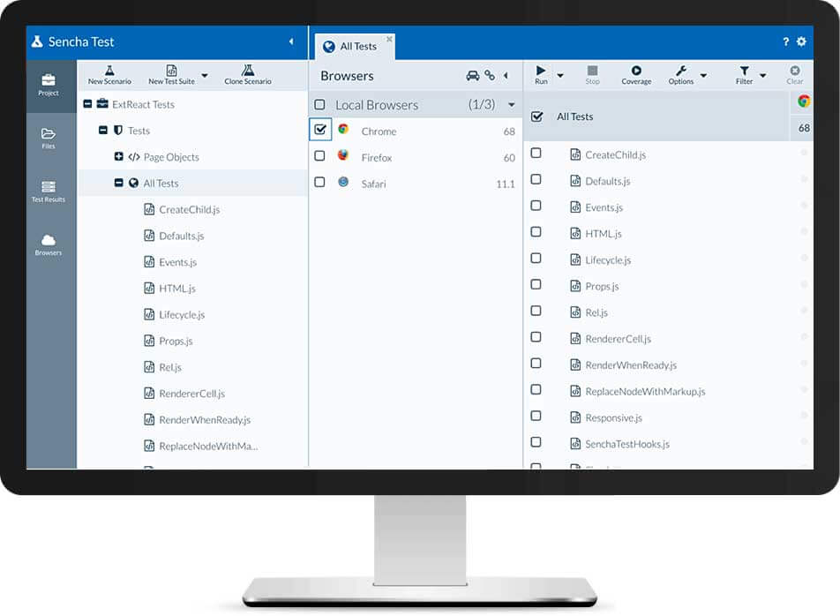The image size is (840, 616).
Task: Open the New Test Suite dropdown arrow
Action: pyautogui.click(x=205, y=76)
